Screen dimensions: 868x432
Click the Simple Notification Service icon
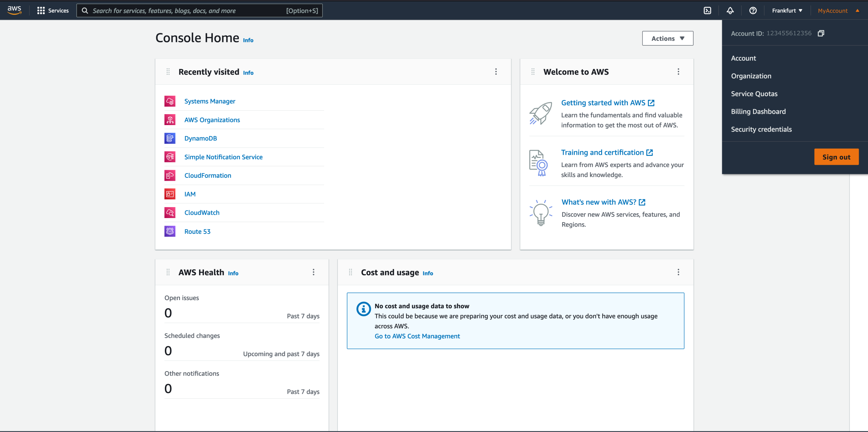pyautogui.click(x=170, y=157)
